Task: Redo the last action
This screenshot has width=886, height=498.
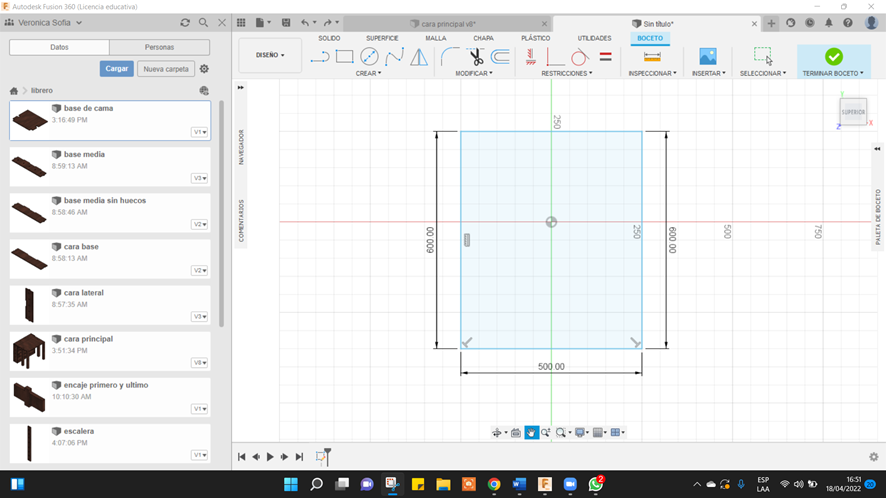Action: point(327,23)
